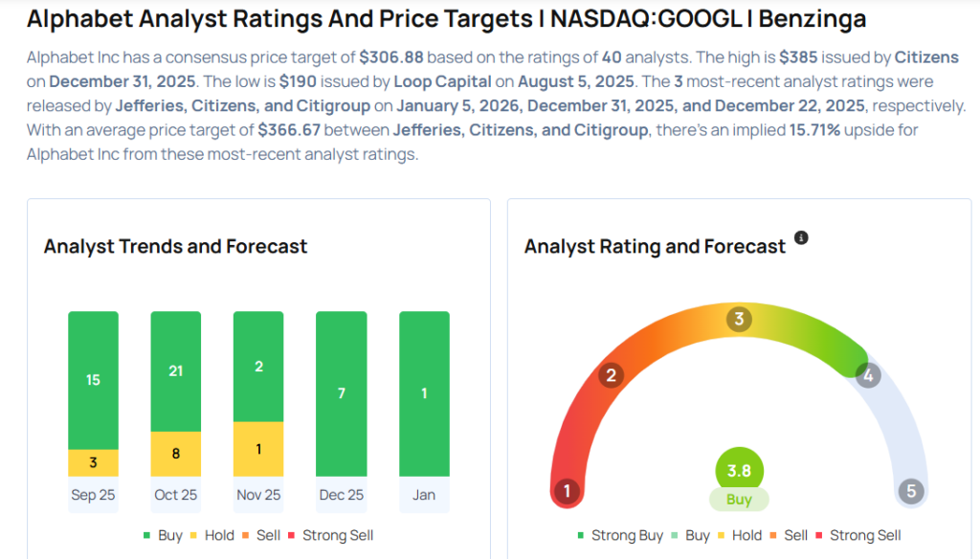Click gauge marker number 4
Image resolution: width=980 pixels, height=559 pixels.
867,375
